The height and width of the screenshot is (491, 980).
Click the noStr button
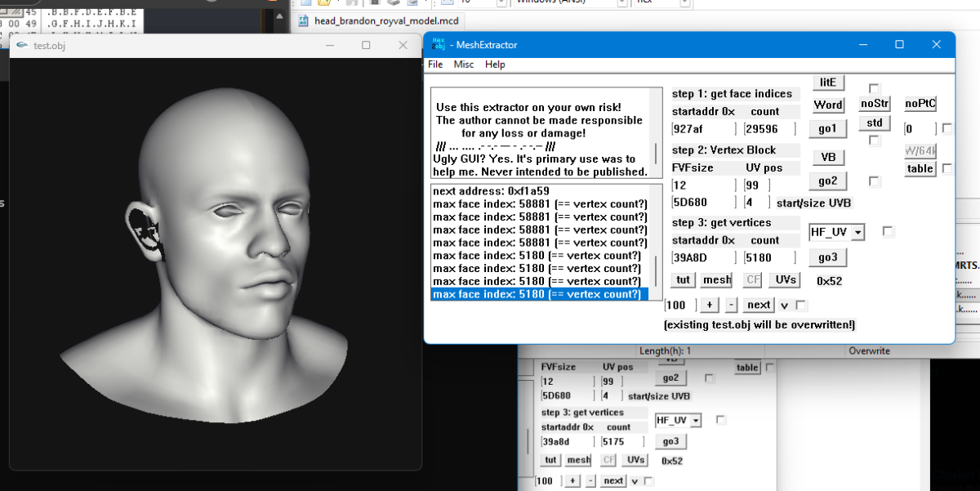[875, 104]
